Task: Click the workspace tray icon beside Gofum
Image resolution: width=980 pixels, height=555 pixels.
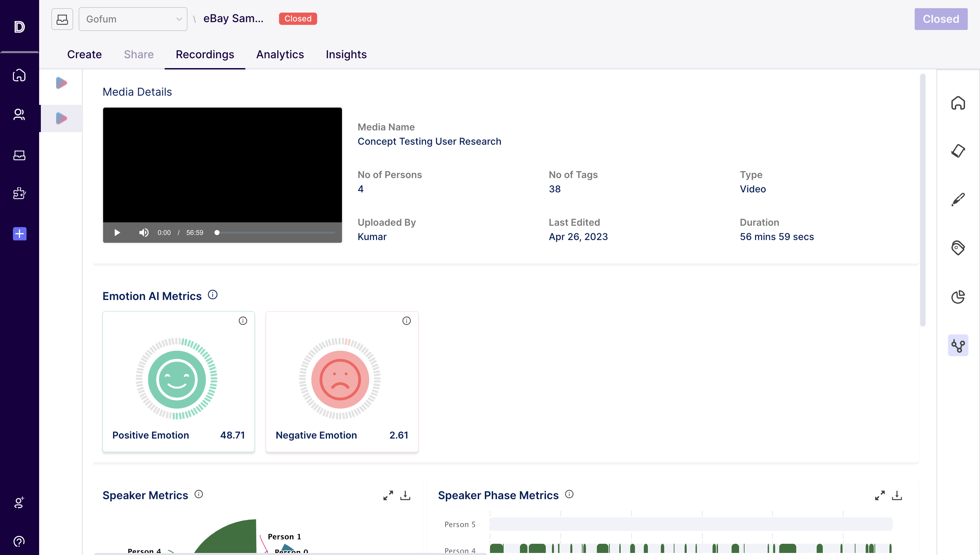Action: 62,19
